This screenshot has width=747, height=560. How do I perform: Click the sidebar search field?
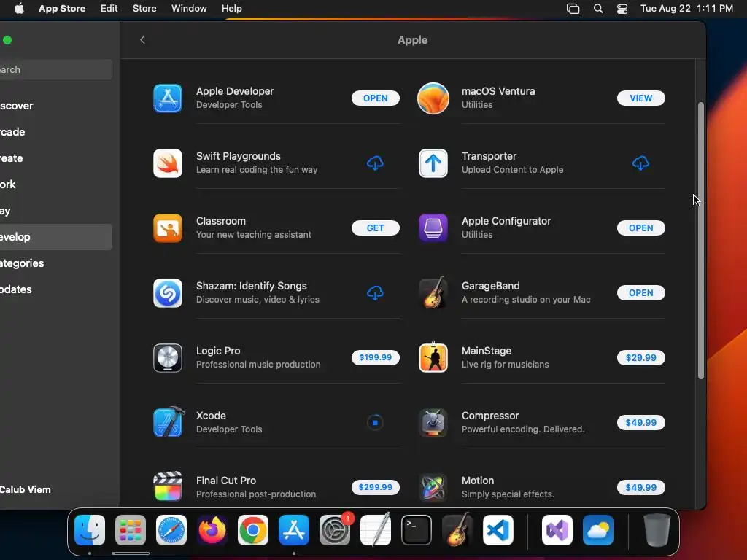coord(56,69)
